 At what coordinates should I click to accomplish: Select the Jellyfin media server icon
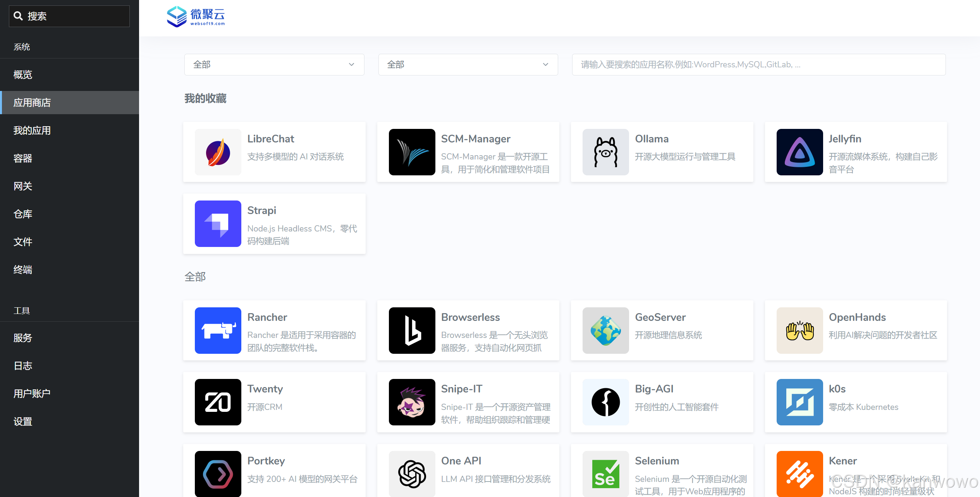[x=799, y=152]
